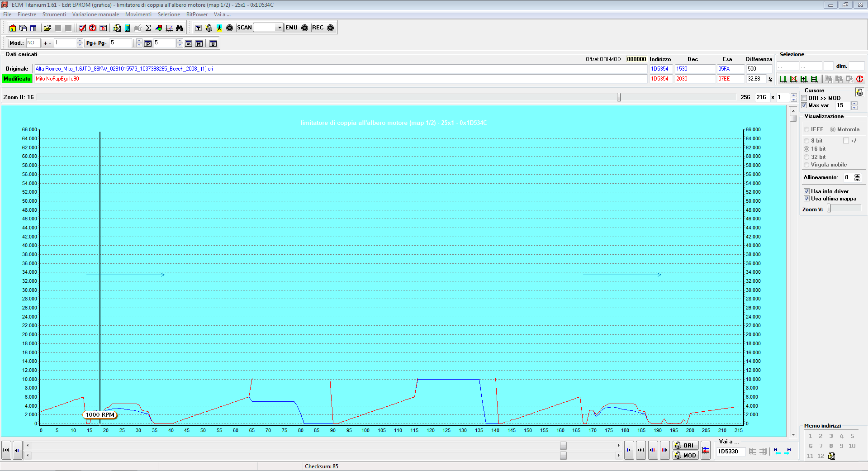This screenshot has height=471, width=868.
Task: Click the red circular refresh selection icon
Action: click(859, 79)
